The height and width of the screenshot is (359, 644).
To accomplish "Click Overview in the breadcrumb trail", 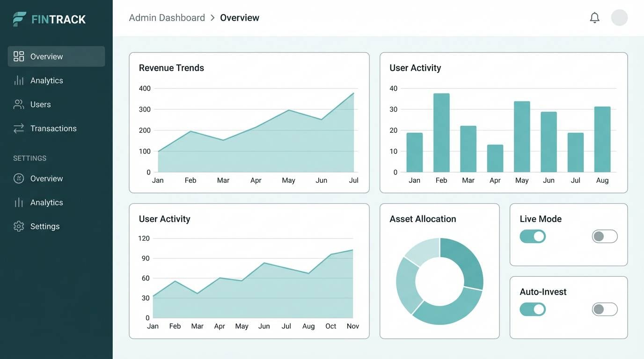I will tap(240, 17).
